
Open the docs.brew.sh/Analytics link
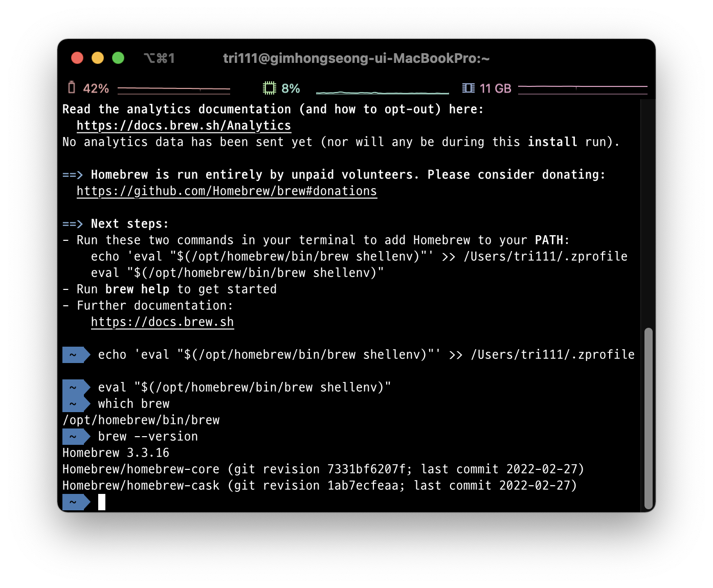184,126
